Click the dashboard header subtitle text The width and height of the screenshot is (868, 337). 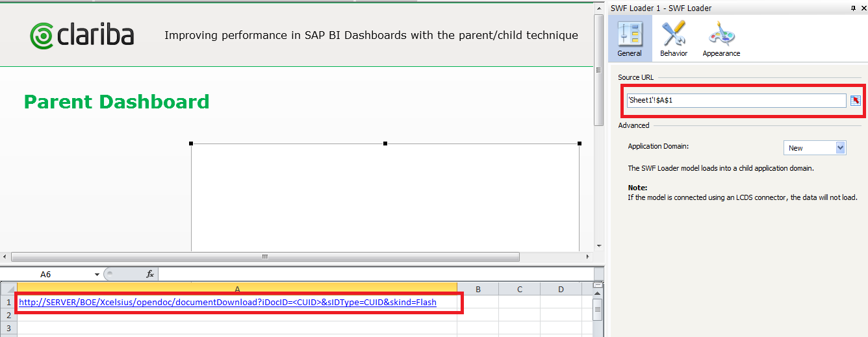(371, 35)
